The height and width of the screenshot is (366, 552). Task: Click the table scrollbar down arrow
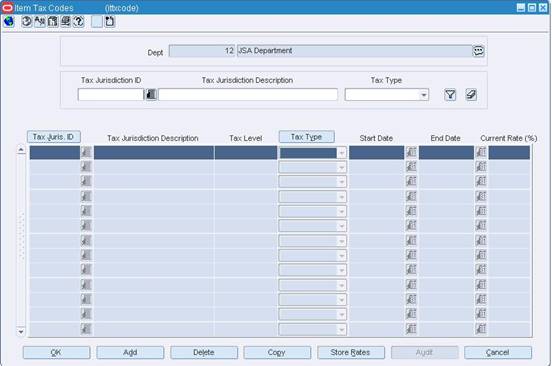pos(21,332)
